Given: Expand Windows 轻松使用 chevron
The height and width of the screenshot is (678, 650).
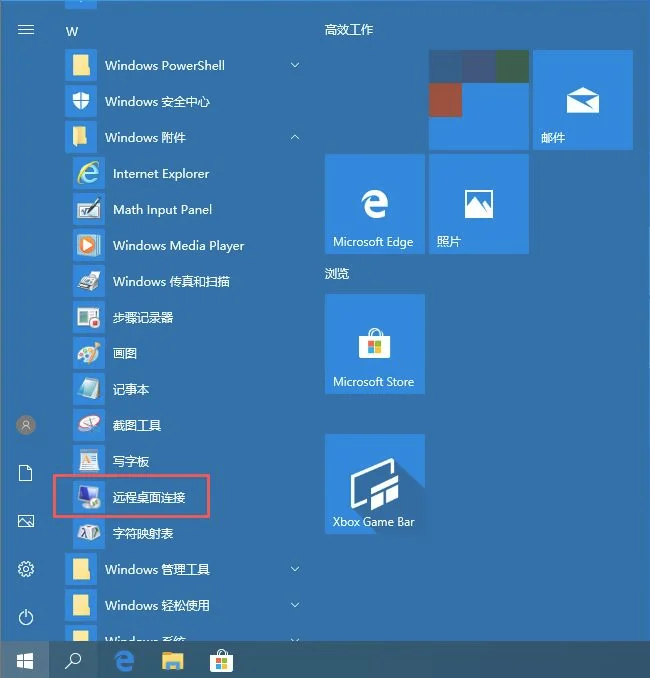Looking at the screenshot, I should [295, 605].
